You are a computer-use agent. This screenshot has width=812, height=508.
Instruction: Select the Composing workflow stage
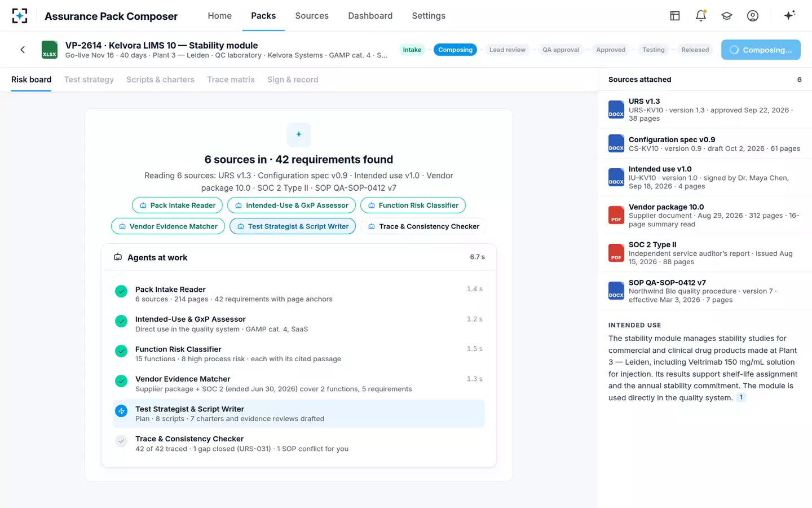(455, 50)
